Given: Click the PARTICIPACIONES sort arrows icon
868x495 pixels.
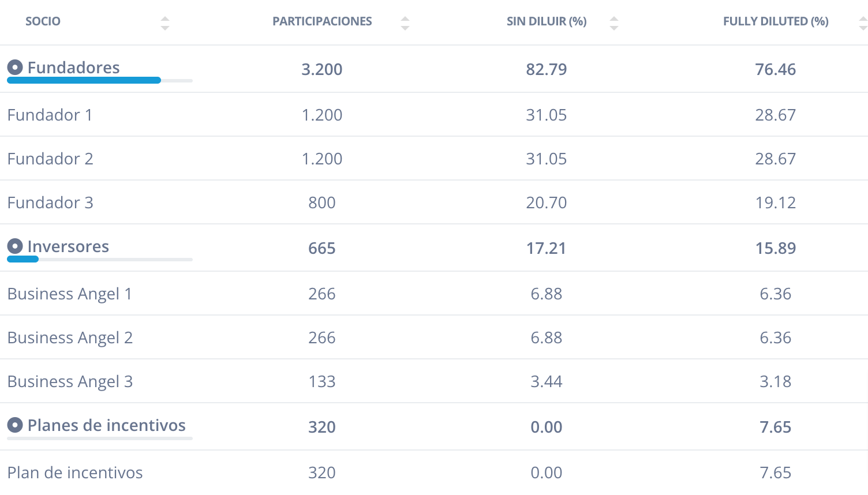Looking at the screenshot, I should click(x=405, y=23).
